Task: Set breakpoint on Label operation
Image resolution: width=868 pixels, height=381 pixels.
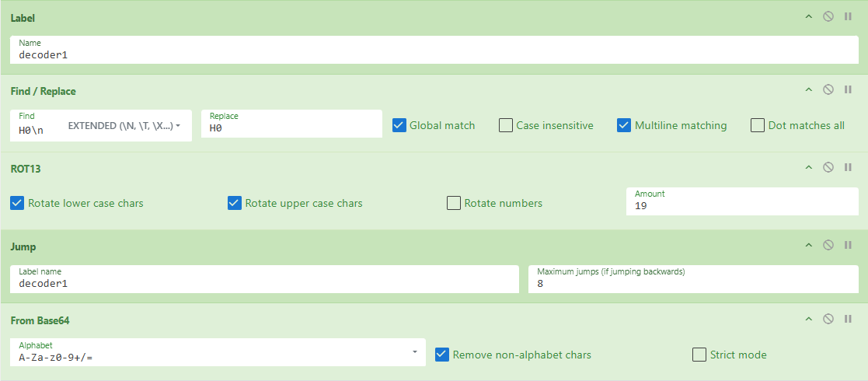Action: tap(848, 16)
